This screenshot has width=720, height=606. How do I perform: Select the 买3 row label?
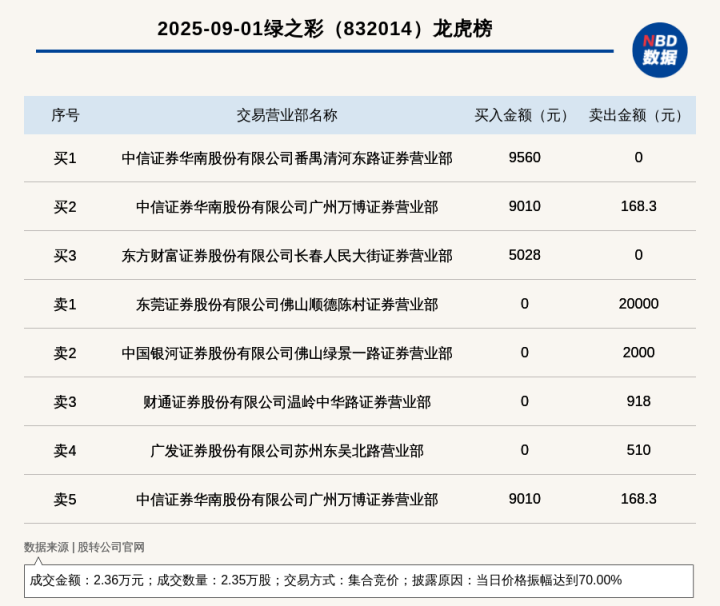tap(65, 255)
